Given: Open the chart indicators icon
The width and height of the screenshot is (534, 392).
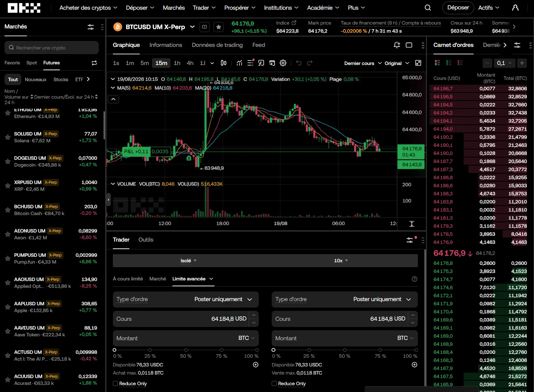Looking at the screenshot, I should click(x=239, y=63).
